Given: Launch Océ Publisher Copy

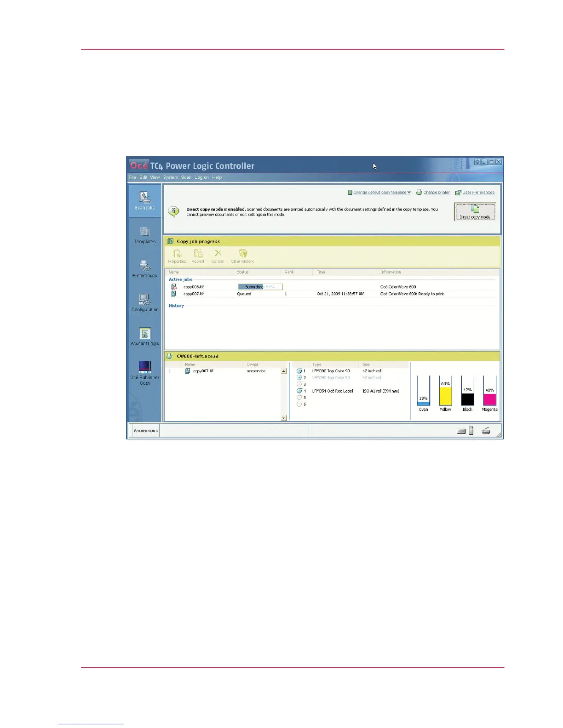Looking at the screenshot, I should point(145,373).
